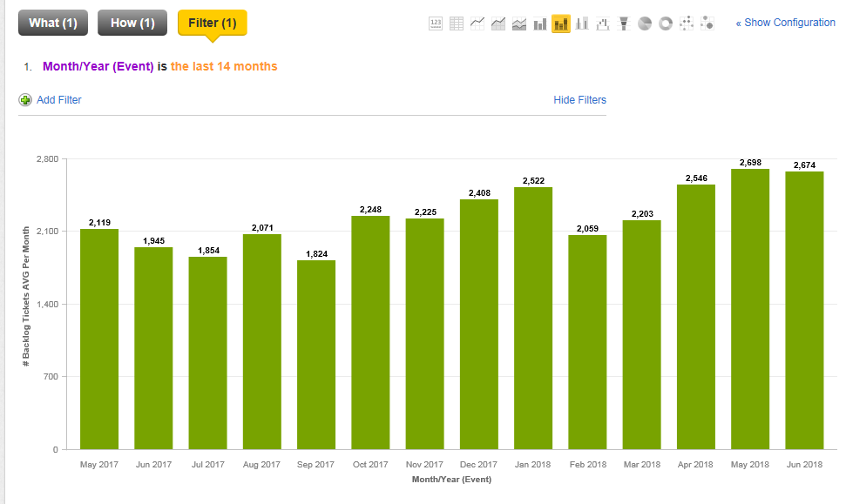Click the Add Filter link

tap(58, 100)
